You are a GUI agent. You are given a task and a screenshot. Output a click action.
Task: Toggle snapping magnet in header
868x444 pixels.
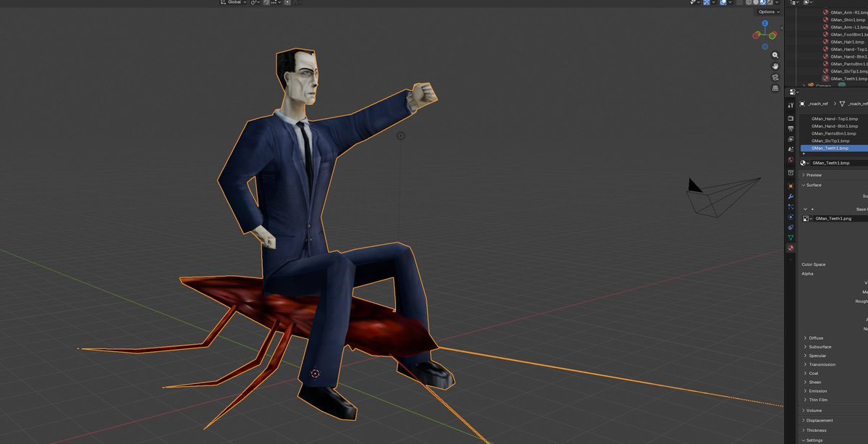pos(266,2)
